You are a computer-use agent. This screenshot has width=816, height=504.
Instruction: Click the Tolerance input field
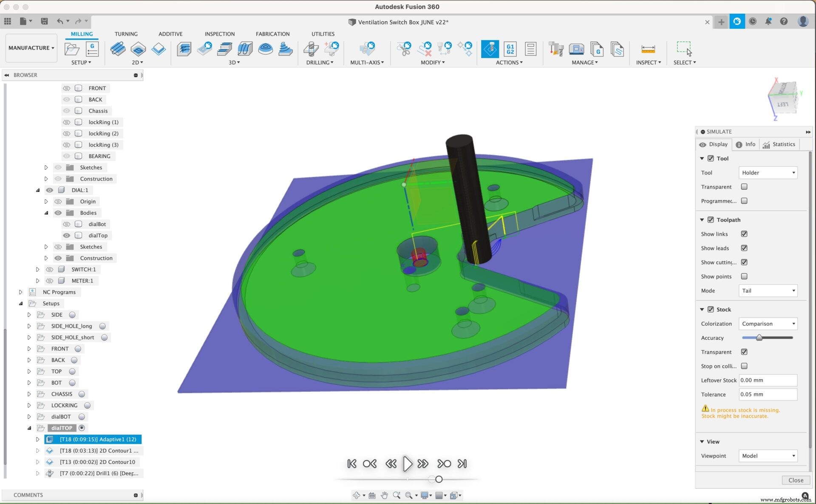[x=768, y=394]
